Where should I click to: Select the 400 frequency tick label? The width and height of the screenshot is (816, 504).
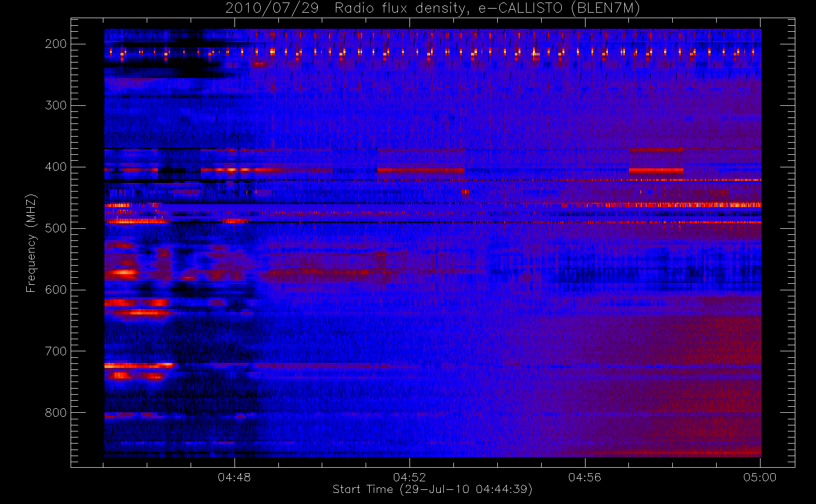coord(55,167)
